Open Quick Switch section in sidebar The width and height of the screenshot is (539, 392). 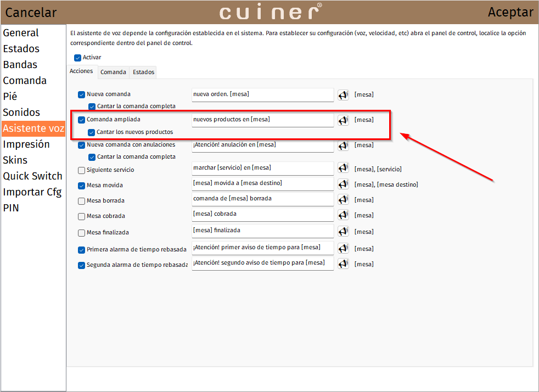33,176
